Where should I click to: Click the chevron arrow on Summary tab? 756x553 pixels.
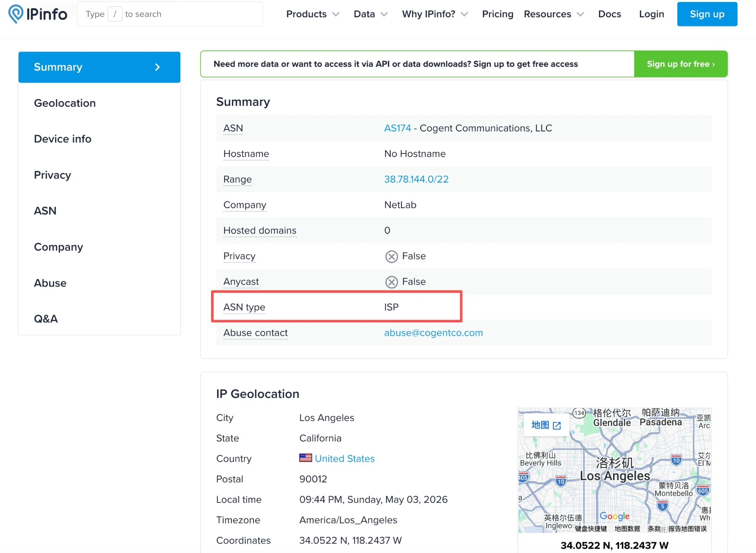click(x=157, y=67)
